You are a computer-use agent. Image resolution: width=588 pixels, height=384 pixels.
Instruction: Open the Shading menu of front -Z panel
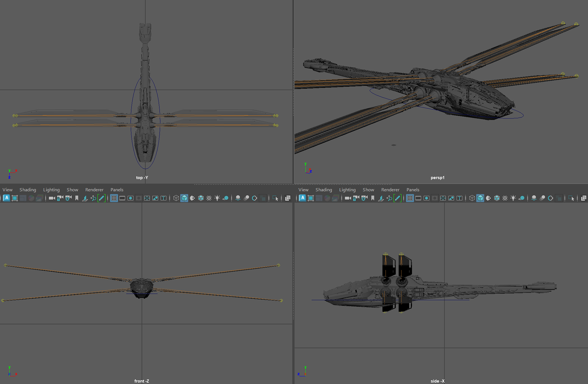[28, 190]
